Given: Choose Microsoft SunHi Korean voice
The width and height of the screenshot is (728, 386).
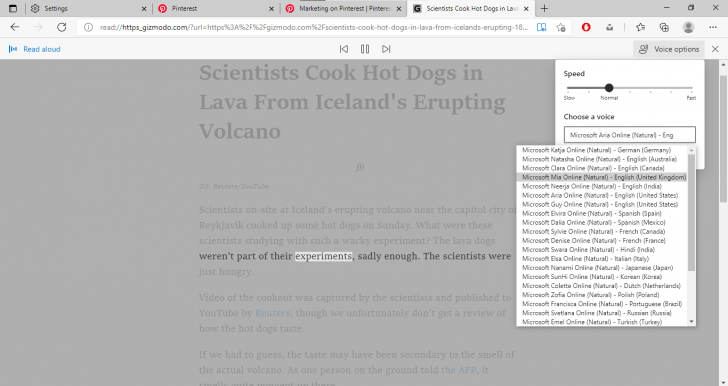Looking at the screenshot, I should coord(602,276).
